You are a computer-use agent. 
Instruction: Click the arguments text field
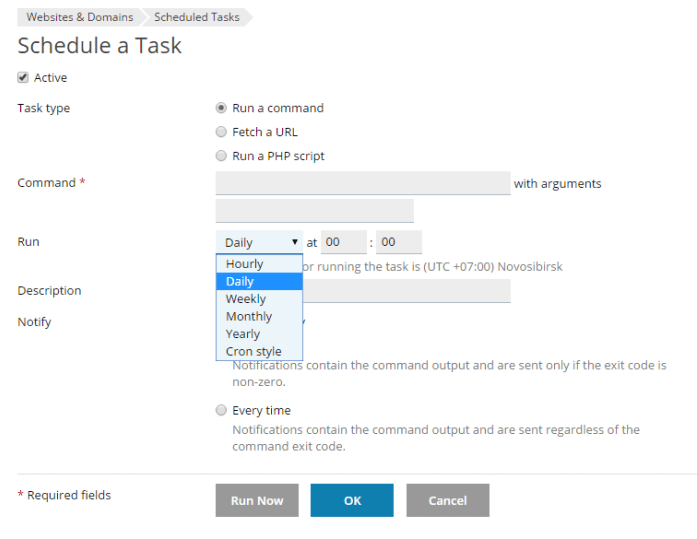314,211
